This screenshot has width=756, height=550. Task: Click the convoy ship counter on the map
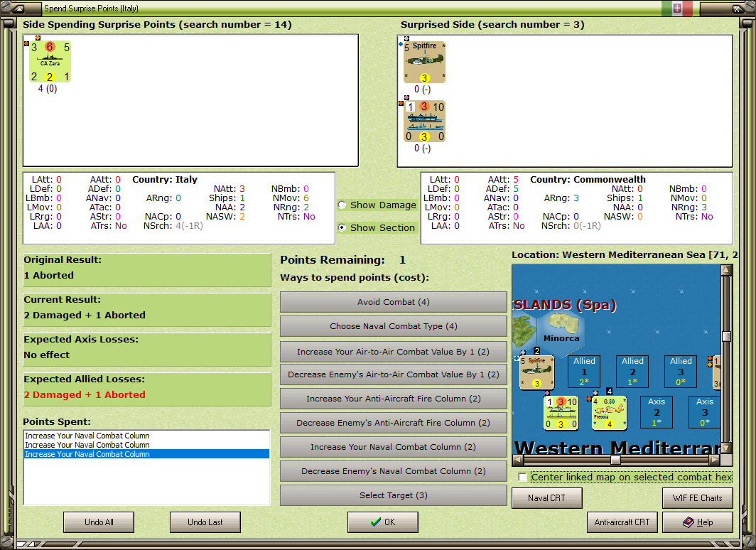coord(561,413)
